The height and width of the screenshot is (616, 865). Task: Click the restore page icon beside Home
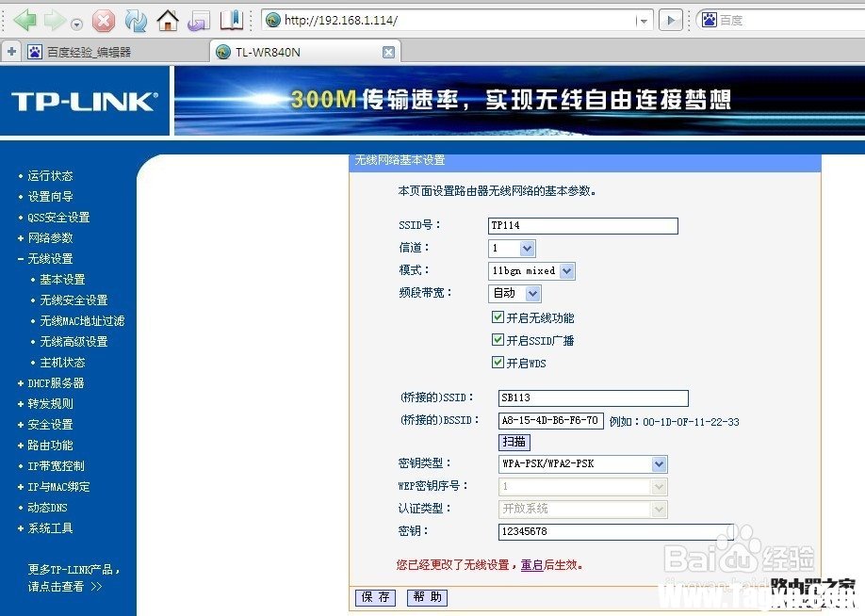(199, 21)
